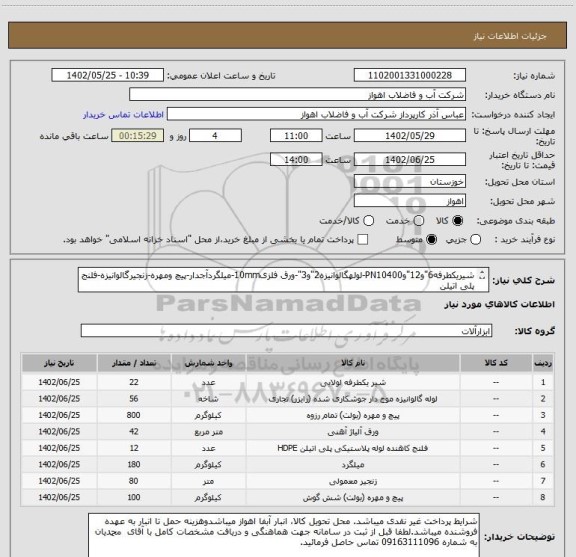The image size is (576, 557).
Task: Click the row شیر یکطرفه لولایی
Action: tap(287, 382)
